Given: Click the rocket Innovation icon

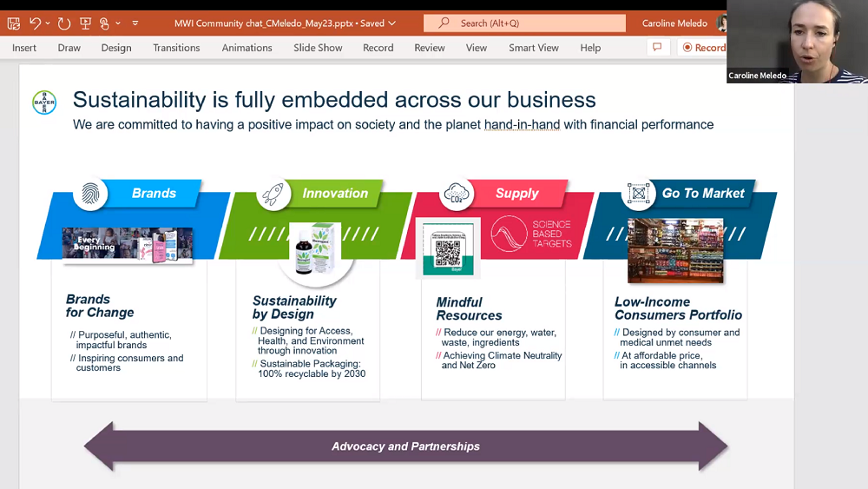Looking at the screenshot, I should pyautogui.click(x=273, y=194).
